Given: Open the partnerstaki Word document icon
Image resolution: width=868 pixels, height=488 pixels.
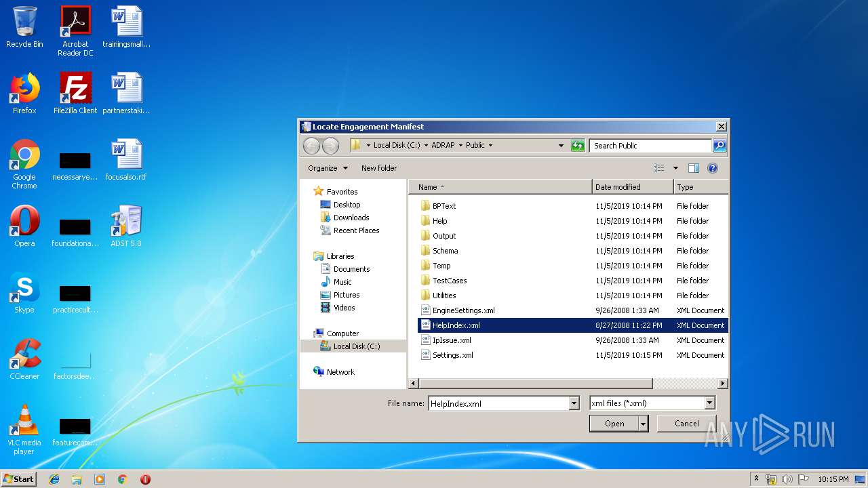Looking at the screenshot, I should [x=126, y=94].
